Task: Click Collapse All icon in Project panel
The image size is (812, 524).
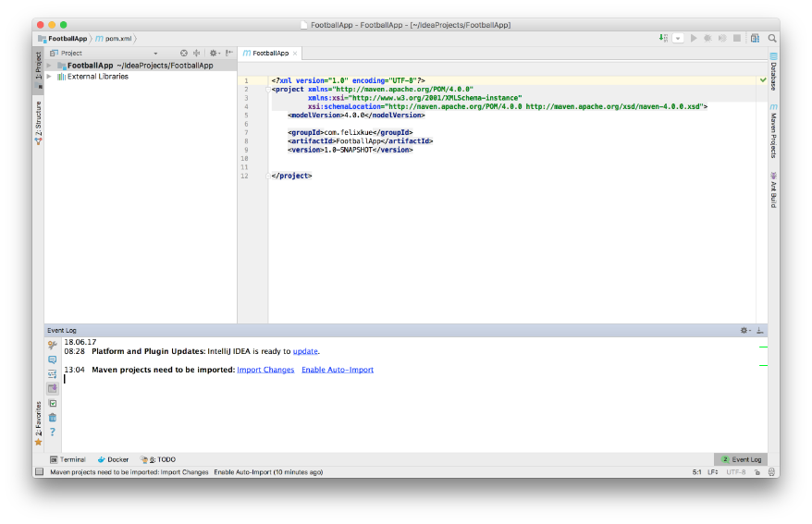Action: 196,54
